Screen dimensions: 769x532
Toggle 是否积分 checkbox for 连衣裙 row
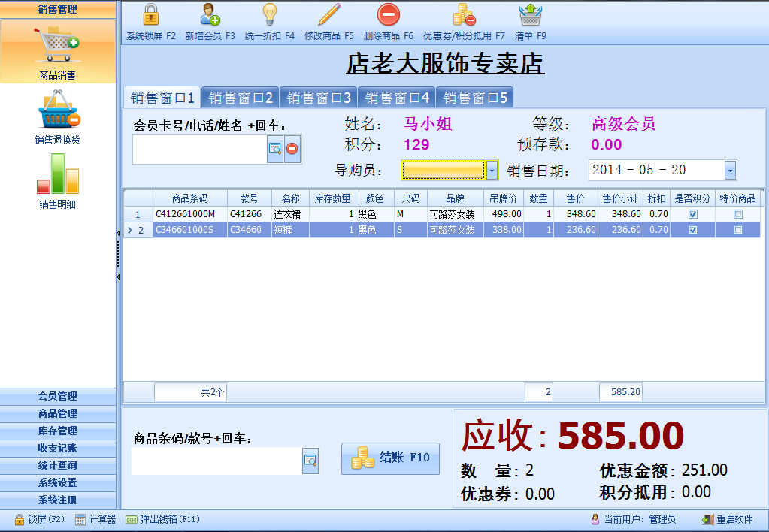(x=693, y=214)
